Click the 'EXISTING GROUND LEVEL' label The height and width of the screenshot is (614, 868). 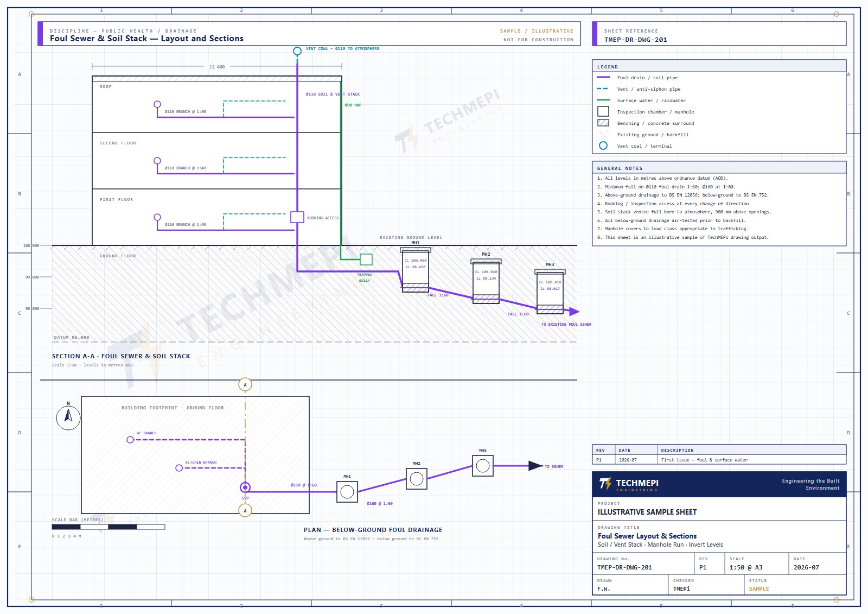click(x=411, y=238)
